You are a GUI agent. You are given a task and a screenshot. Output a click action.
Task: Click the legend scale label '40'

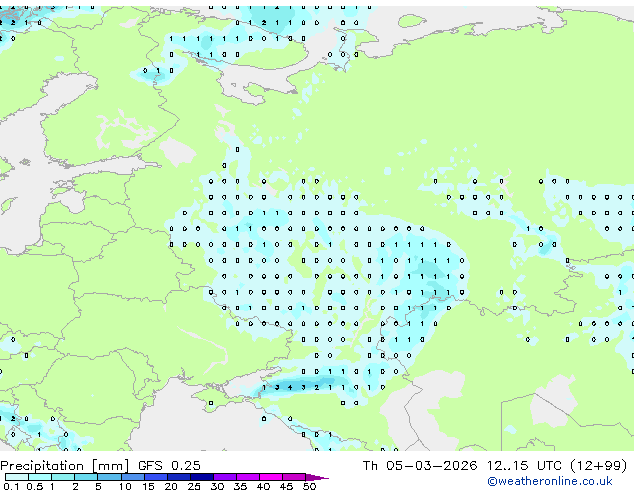(x=263, y=486)
